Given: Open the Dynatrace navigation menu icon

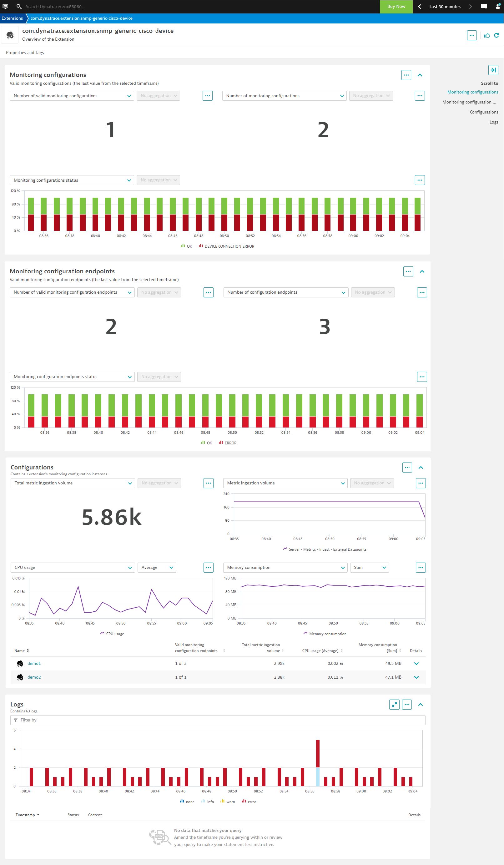Looking at the screenshot, I should [5, 7].
